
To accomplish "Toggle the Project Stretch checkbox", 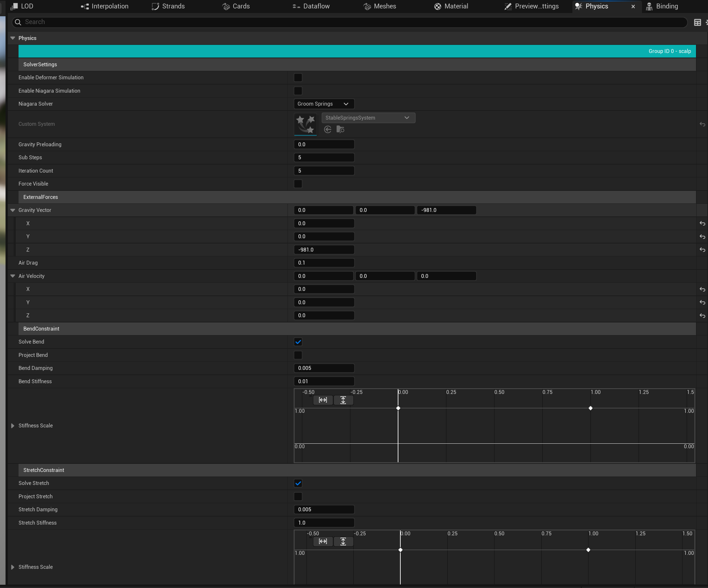I will click(x=298, y=496).
